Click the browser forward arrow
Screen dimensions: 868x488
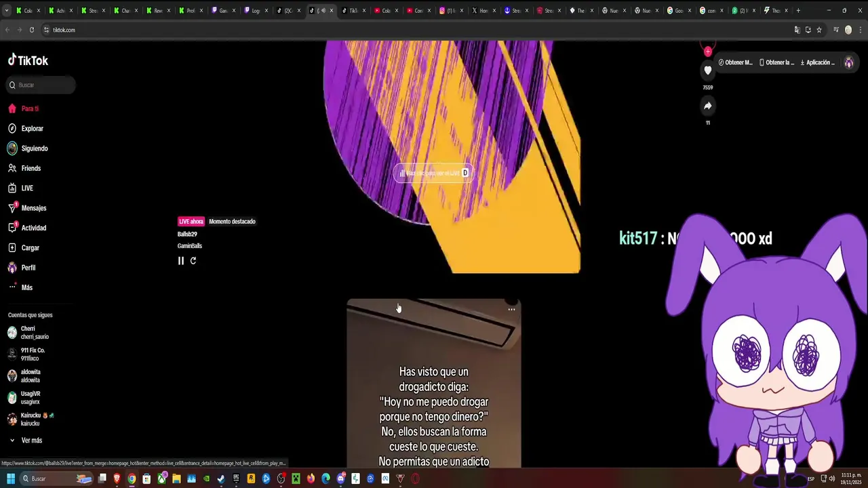click(19, 30)
